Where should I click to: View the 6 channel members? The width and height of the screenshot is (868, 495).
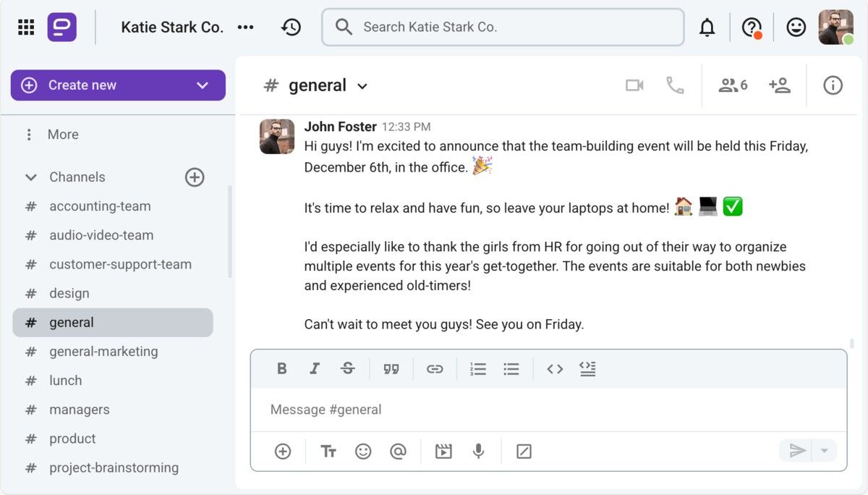tap(732, 85)
